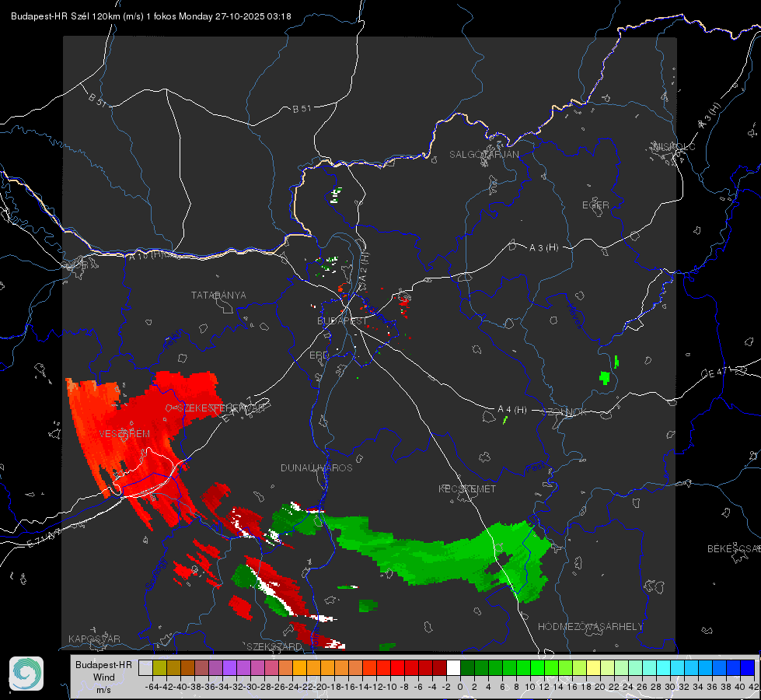Click the 'A 4 (H)' road label

(512, 410)
